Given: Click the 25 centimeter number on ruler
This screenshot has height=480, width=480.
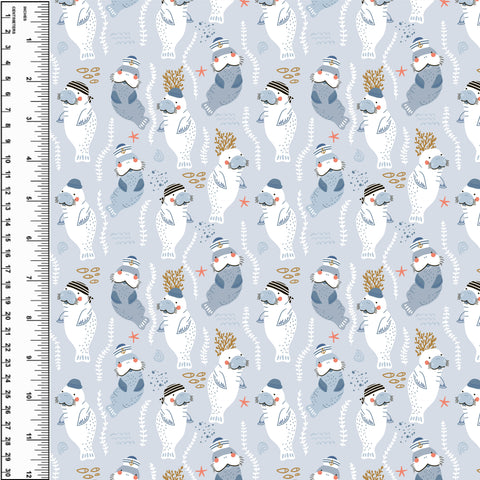Looking at the screenshot, I should (x=7, y=394).
